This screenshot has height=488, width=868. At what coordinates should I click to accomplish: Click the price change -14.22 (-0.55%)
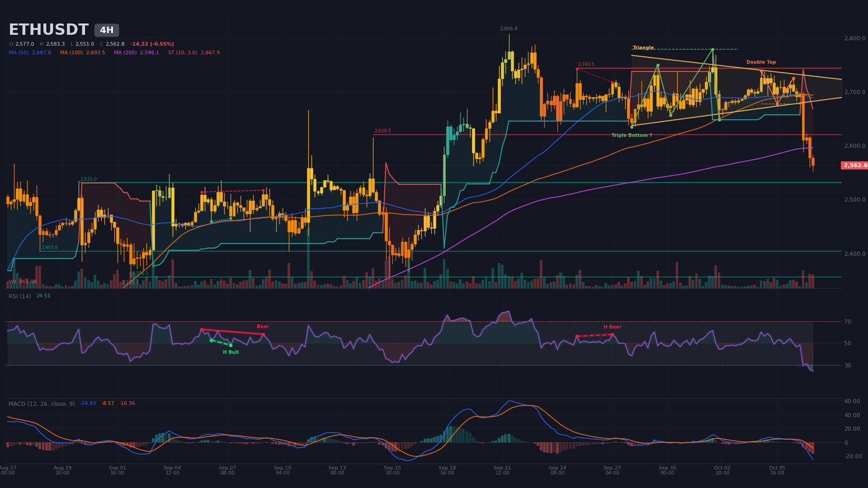(152, 44)
